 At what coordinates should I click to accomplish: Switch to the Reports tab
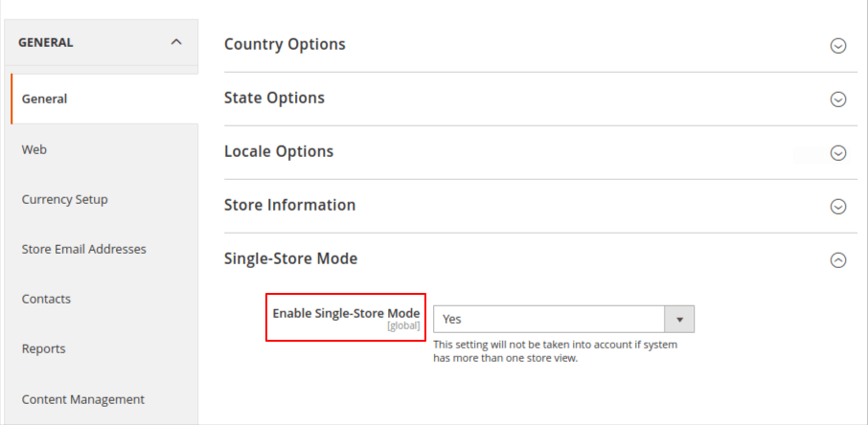pos(44,348)
